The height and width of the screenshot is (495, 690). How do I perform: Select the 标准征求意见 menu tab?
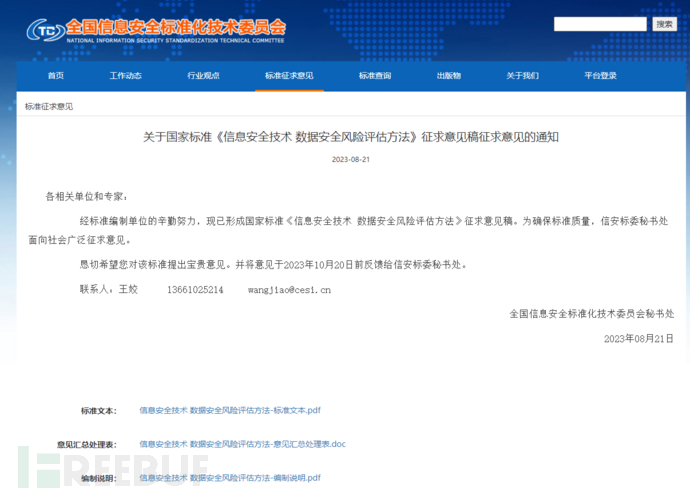(x=289, y=76)
